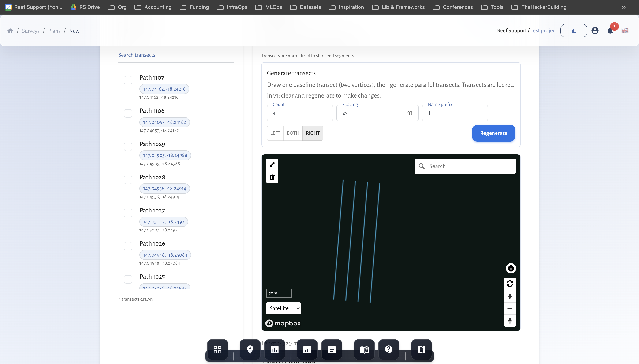Screen dimensions: 639x364
Task: Check the Path 1107 checkbox
Action: click(128, 80)
